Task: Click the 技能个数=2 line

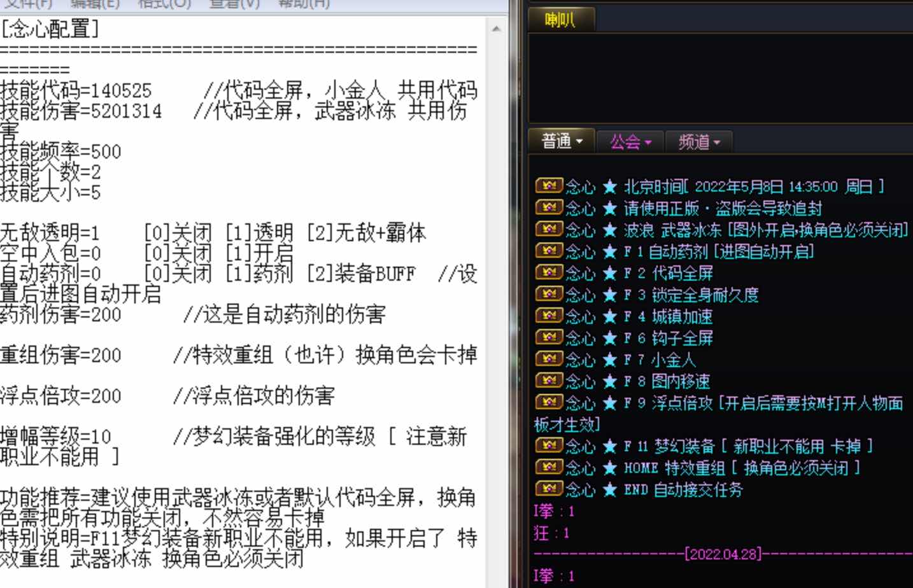Action: pyautogui.click(x=50, y=172)
